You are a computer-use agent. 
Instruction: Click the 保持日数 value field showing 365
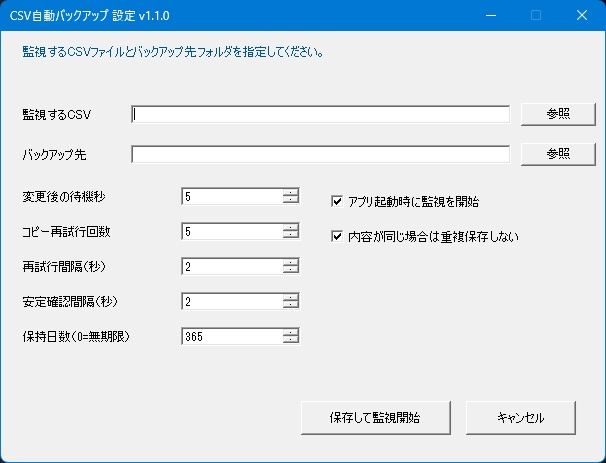(x=232, y=336)
